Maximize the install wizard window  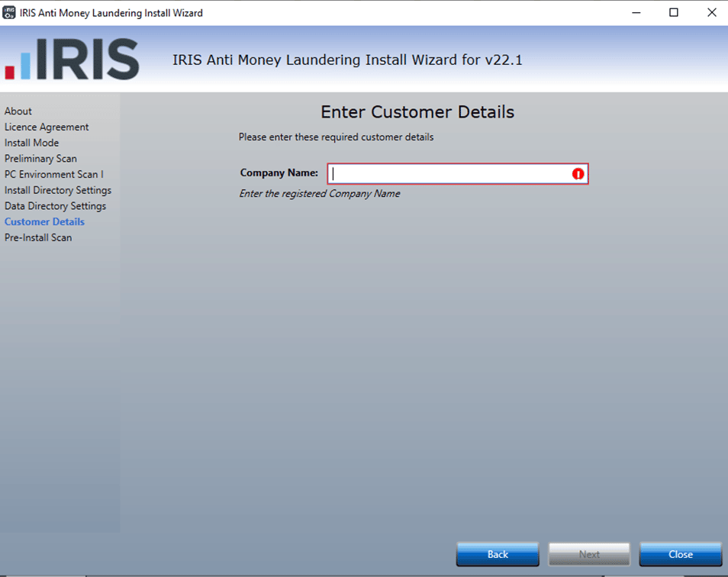[x=674, y=12]
